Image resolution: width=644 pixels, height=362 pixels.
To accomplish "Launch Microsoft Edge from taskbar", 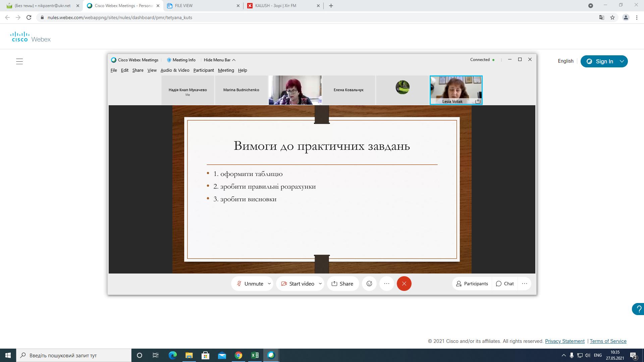I will click(x=172, y=355).
